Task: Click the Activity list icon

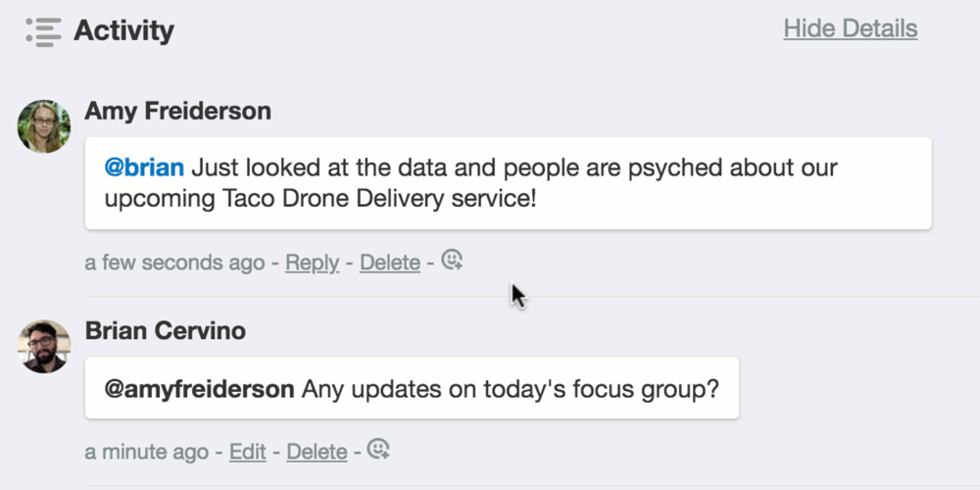Action: click(x=43, y=32)
